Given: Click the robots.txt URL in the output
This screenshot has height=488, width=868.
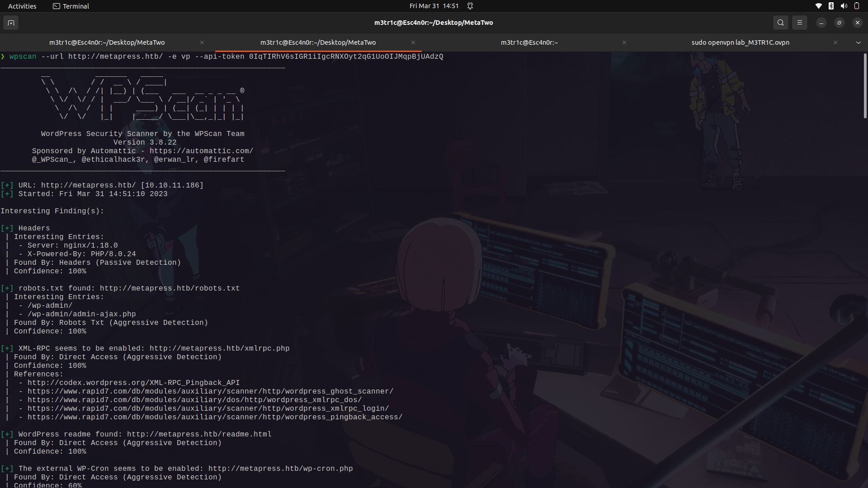Looking at the screenshot, I should pyautogui.click(x=170, y=288).
